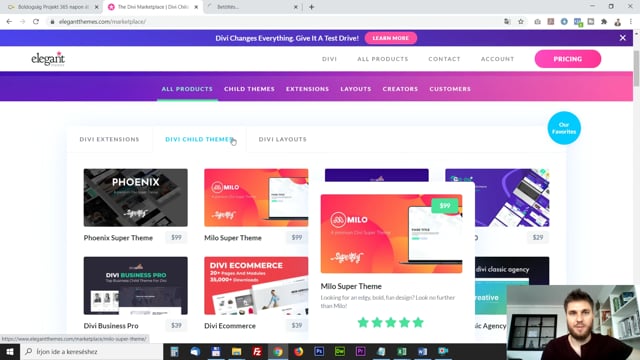Open Child Themes in the purple menu
Viewport: 640px width, 360px height.
click(x=249, y=89)
